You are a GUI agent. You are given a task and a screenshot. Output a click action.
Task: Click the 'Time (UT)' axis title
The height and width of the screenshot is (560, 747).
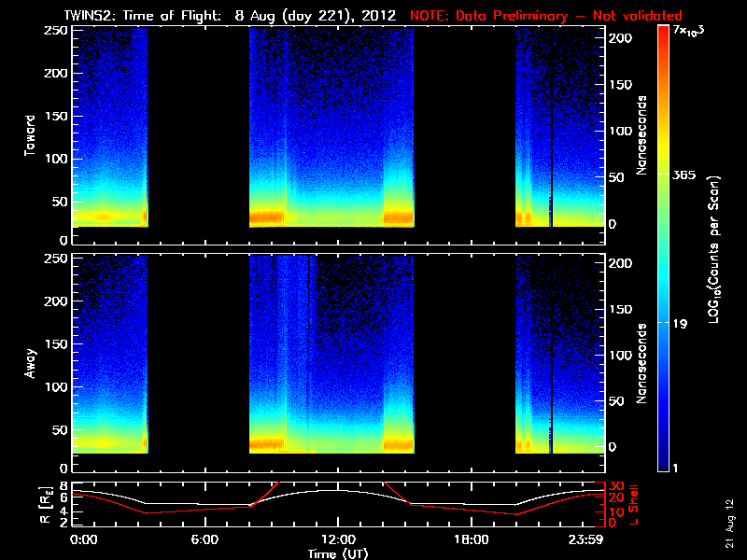pyautogui.click(x=338, y=553)
